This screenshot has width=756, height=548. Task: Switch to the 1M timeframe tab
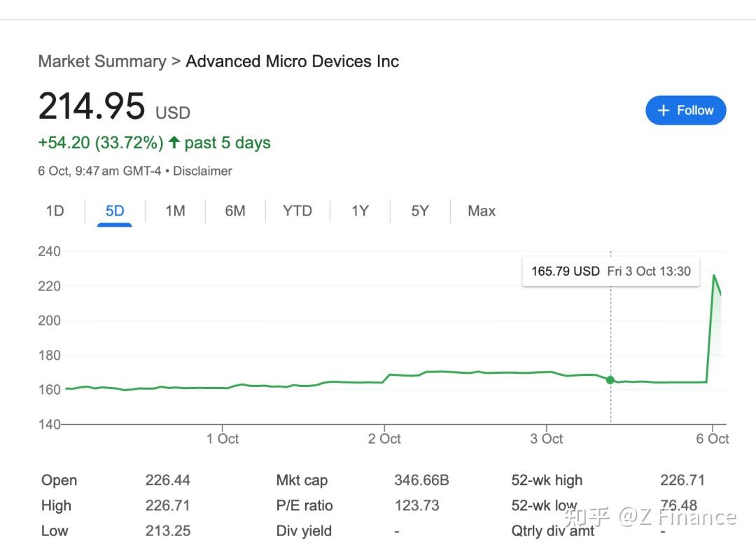pos(175,211)
